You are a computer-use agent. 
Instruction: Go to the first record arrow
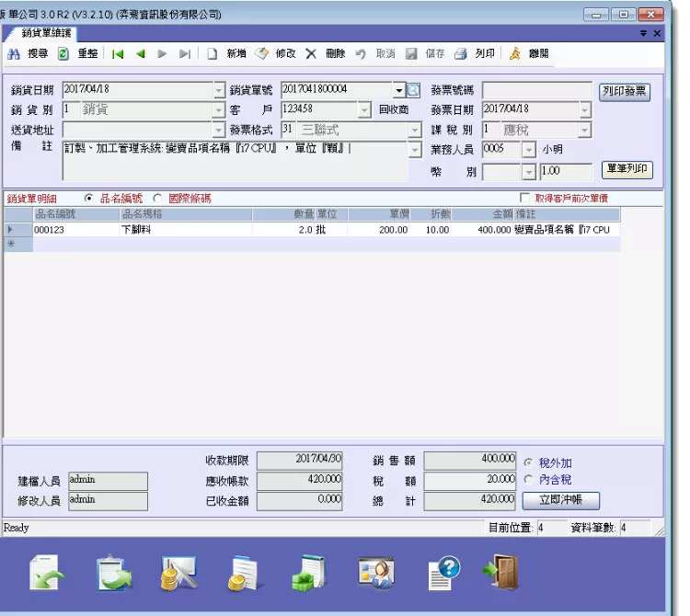pos(118,54)
